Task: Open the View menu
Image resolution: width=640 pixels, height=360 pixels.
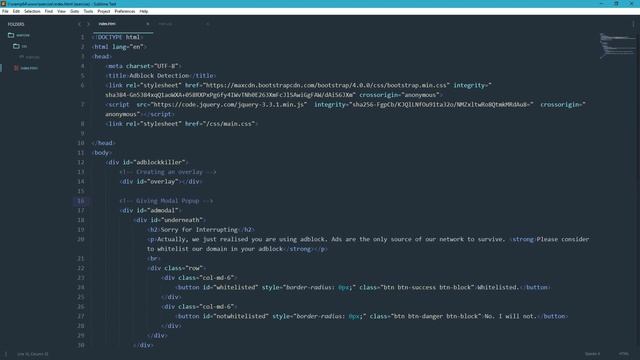Action: click(61, 11)
